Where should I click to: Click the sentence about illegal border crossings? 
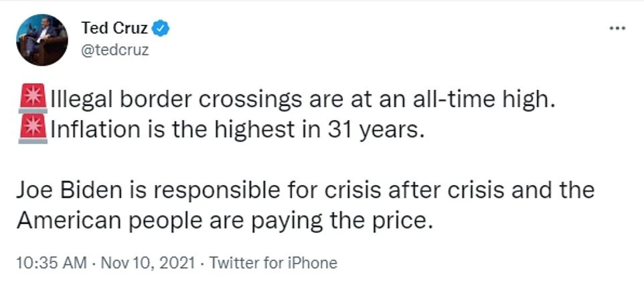302,101
